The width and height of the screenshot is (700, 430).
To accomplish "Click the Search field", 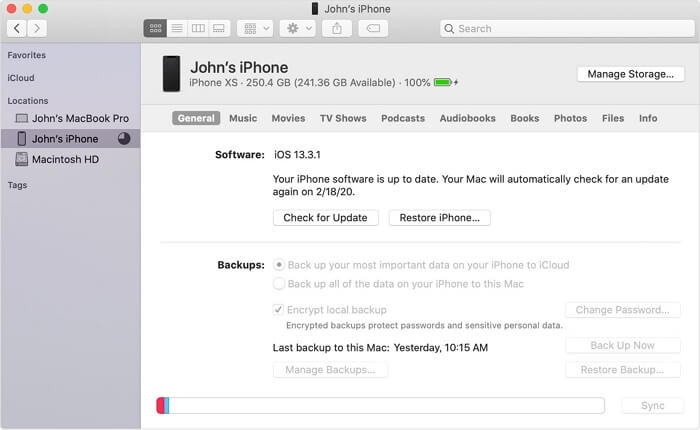I will 567,29.
